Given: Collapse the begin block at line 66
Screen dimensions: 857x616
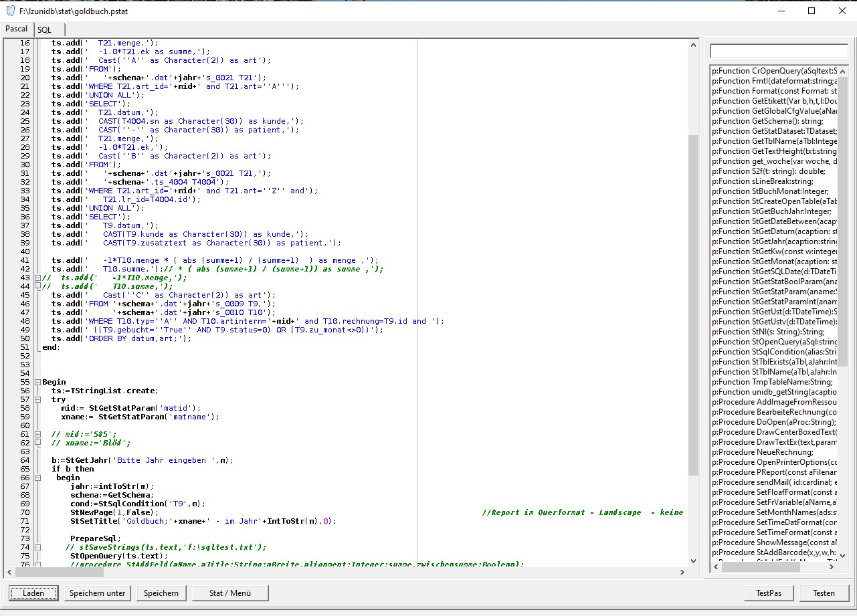Looking at the screenshot, I should 37,478.
